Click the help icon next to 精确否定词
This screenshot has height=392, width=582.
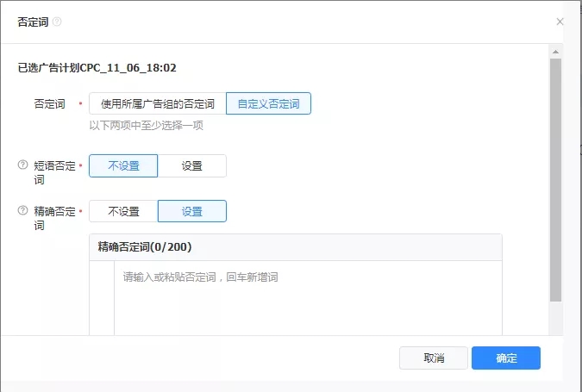23,211
